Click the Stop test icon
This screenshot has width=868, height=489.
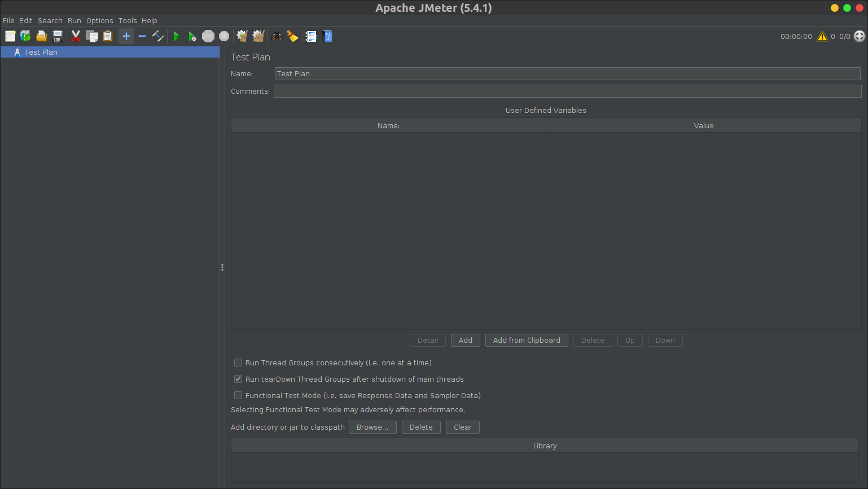[x=208, y=36]
